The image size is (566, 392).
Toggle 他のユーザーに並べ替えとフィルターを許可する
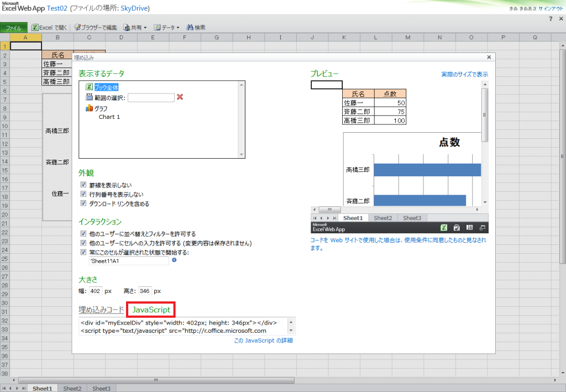pyautogui.click(x=83, y=234)
